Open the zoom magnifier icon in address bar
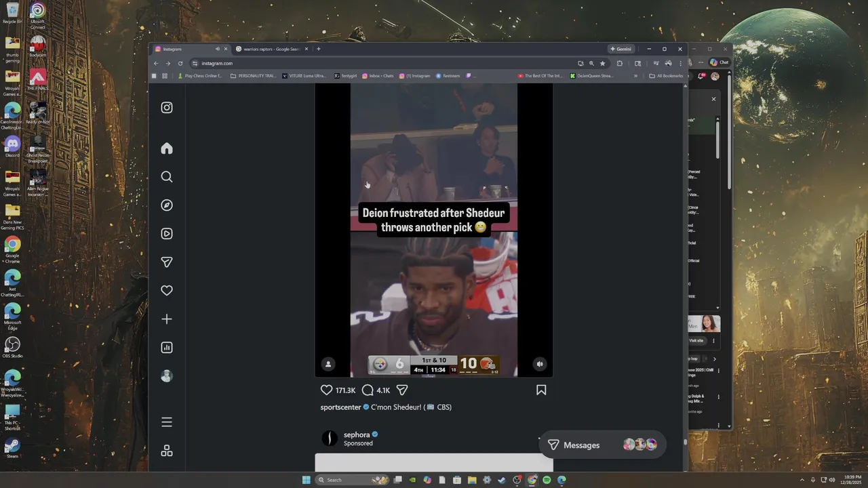This screenshot has width=868, height=488. click(591, 63)
